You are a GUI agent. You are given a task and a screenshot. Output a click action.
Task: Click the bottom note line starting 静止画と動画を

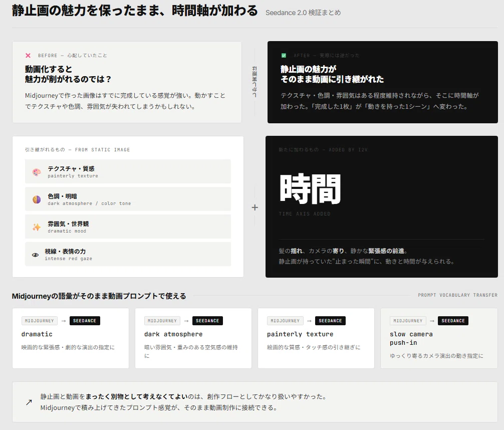click(184, 396)
